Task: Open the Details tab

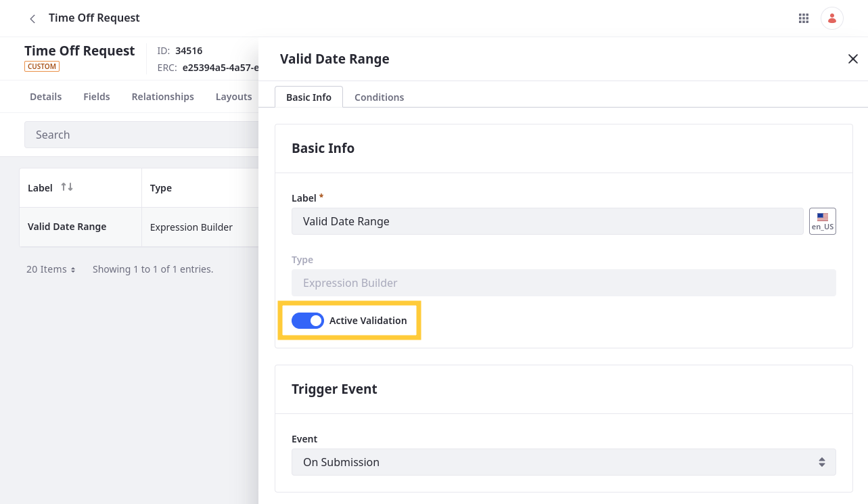Action: (46, 97)
